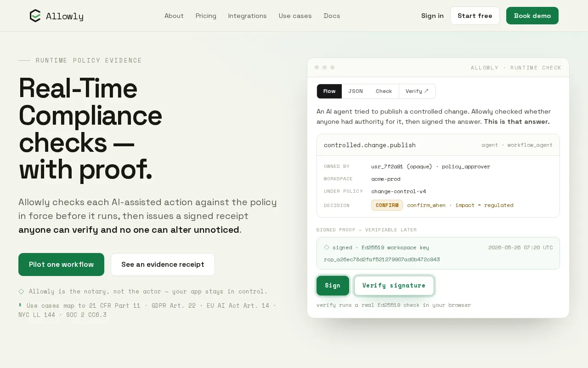Click the Book demo button
Screen dimensions: 588x368
click(532, 16)
